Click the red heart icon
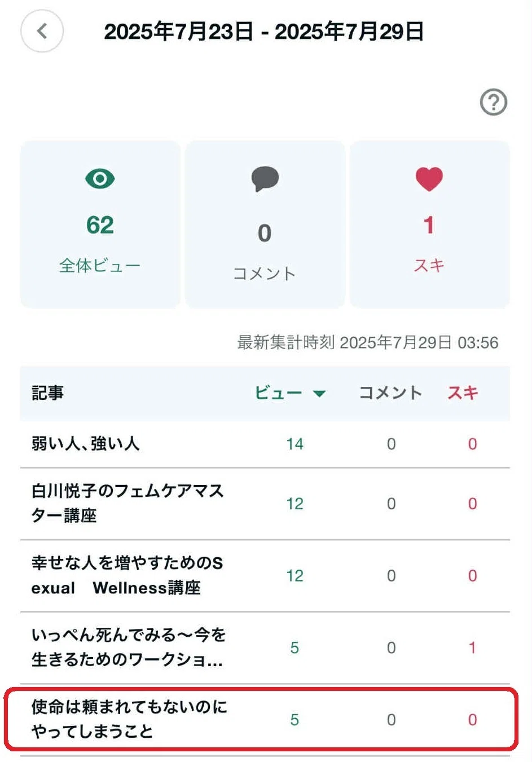Viewport: 532px width, 762px height. (429, 179)
